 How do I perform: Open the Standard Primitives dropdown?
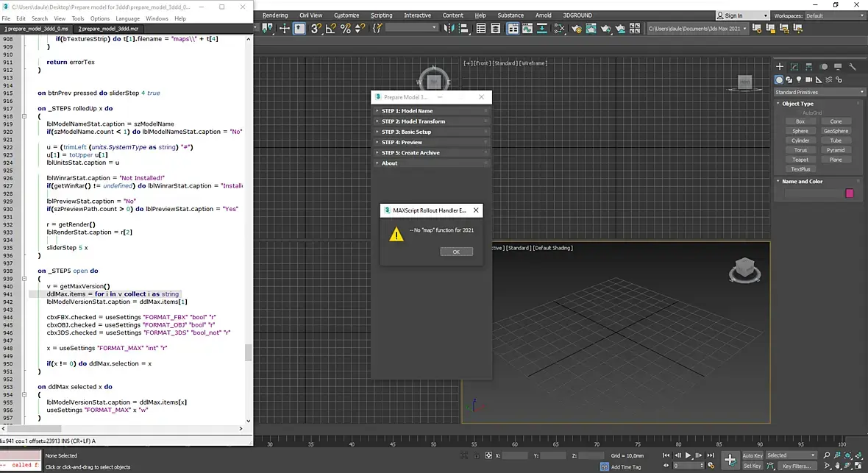pos(819,92)
